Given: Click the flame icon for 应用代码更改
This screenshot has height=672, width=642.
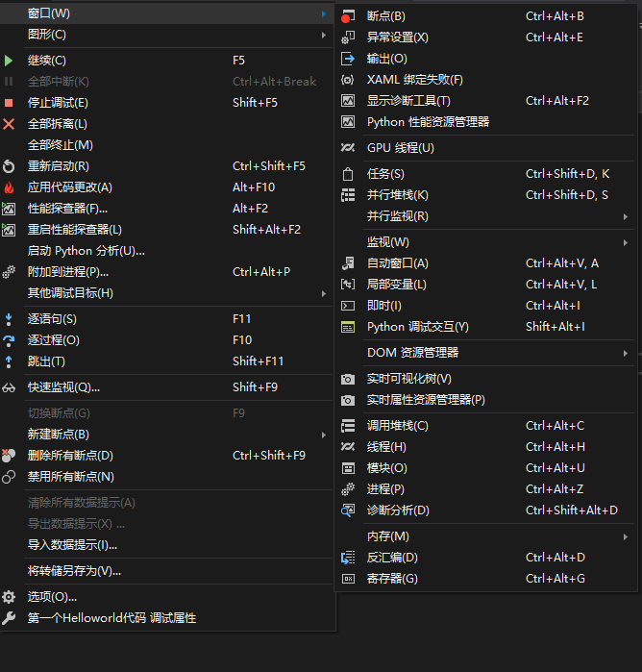Looking at the screenshot, I should point(9,187).
